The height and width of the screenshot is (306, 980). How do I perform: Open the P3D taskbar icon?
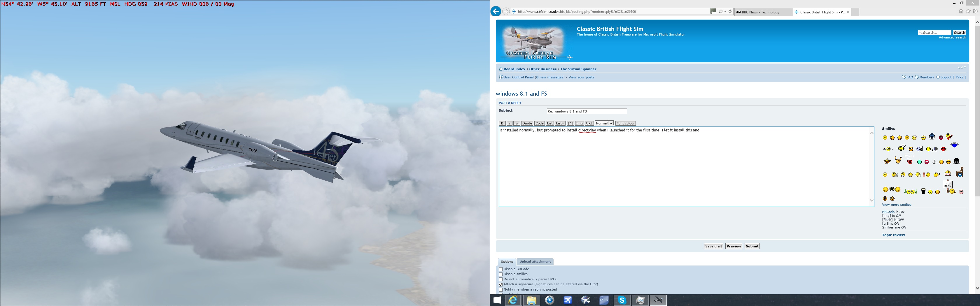(x=604, y=300)
